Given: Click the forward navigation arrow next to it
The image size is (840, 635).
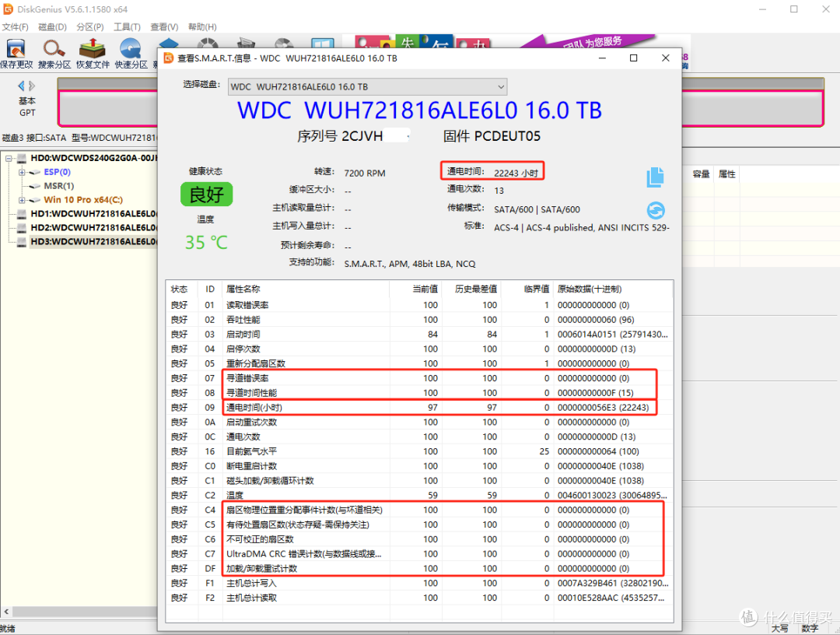Looking at the screenshot, I should [30, 86].
